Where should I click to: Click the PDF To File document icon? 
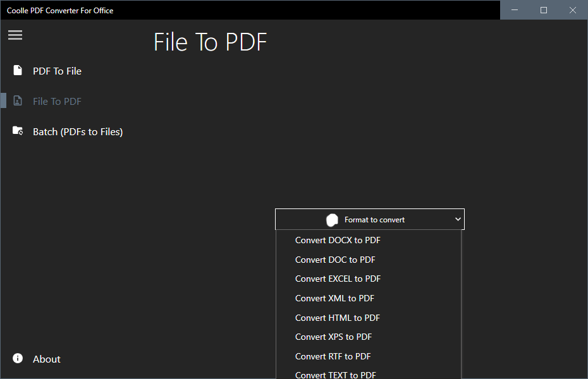click(18, 71)
